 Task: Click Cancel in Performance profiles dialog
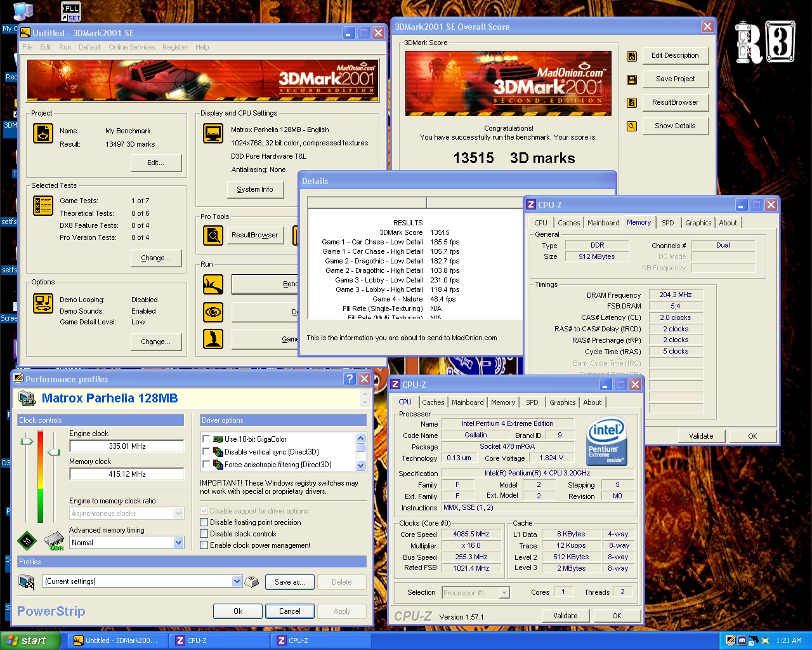(x=290, y=611)
